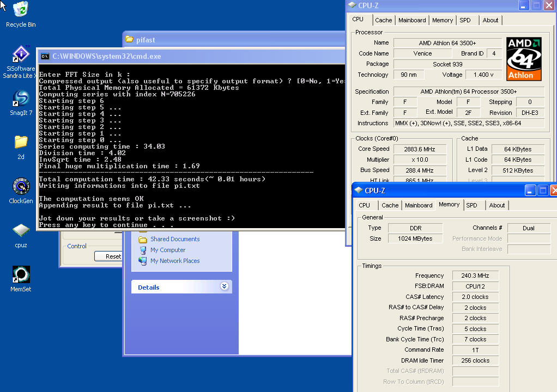Click the Level 2 512 KBytes value
This screenshot has width=557, height=392.
(518, 170)
